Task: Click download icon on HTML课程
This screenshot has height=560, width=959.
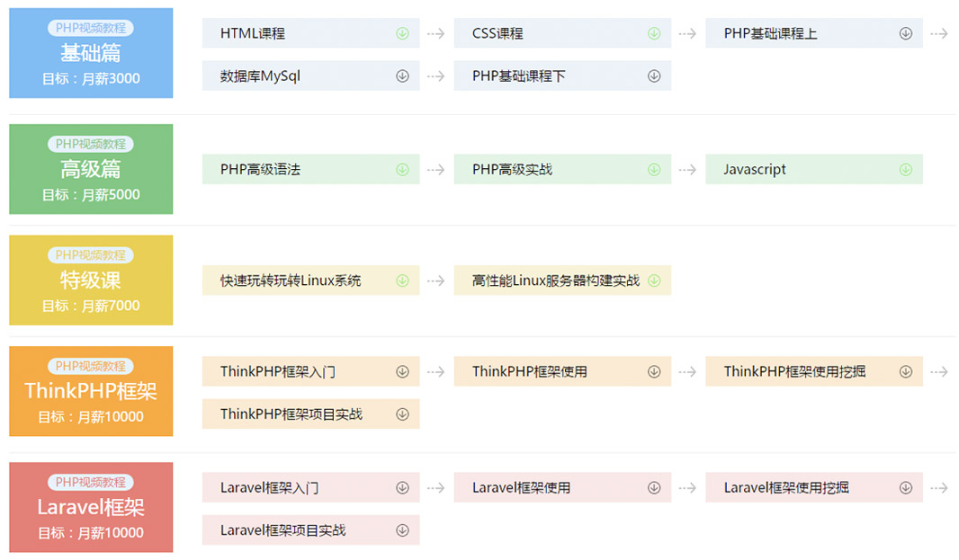Action: (x=402, y=33)
